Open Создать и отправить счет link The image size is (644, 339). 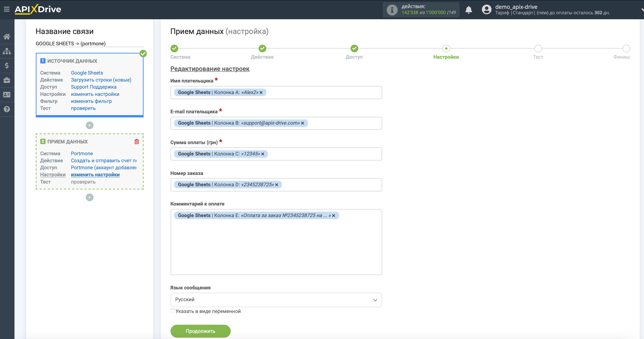pos(104,160)
